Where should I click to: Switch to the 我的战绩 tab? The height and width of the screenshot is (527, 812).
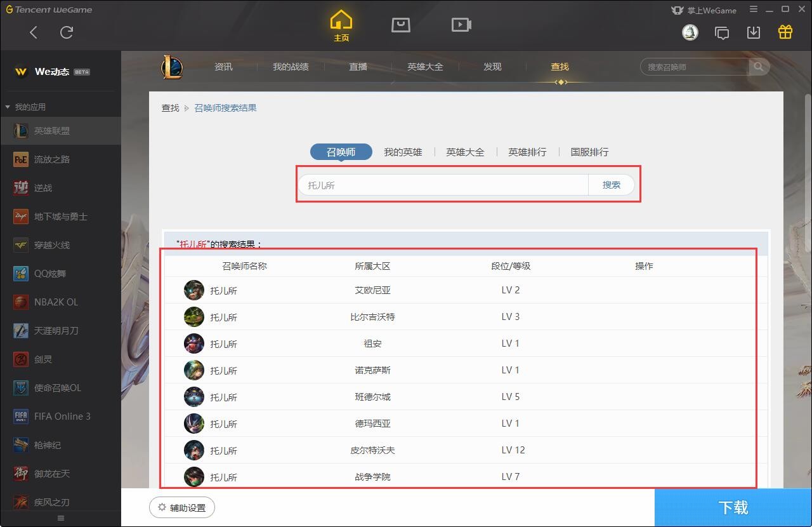click(x=291, y=67)
